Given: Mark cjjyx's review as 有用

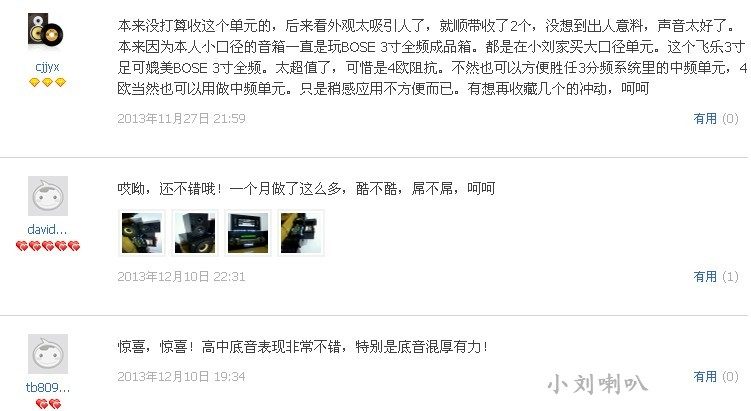Looking at the screenshot, I should pyautogui.click(x=716, y=118).
